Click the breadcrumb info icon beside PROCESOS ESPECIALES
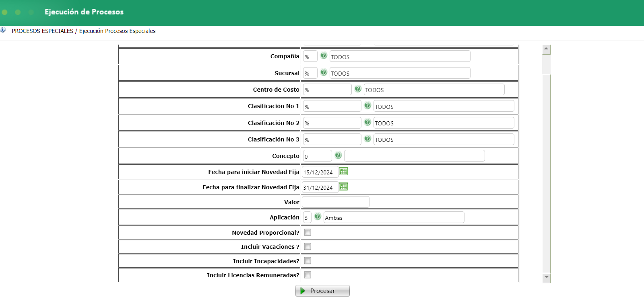The height and width of the screenshot is (303, 644). click(x=3, y=30)
